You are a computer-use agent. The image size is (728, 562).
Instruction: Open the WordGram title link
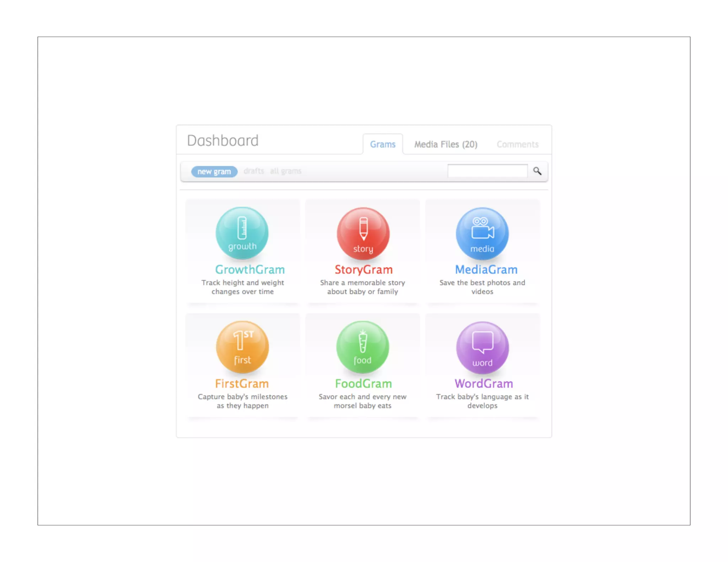coord(483,384)
